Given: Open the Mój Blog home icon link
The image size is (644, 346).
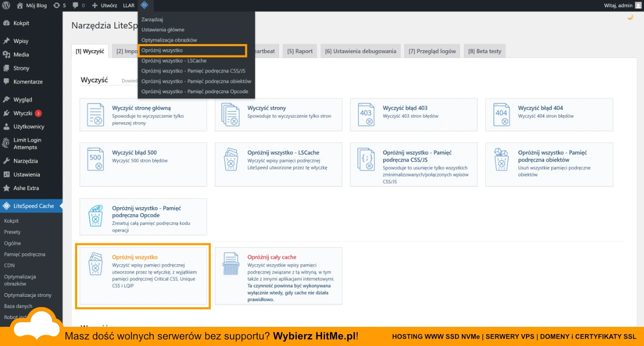Looking at the screenshot, I should 20,5.
